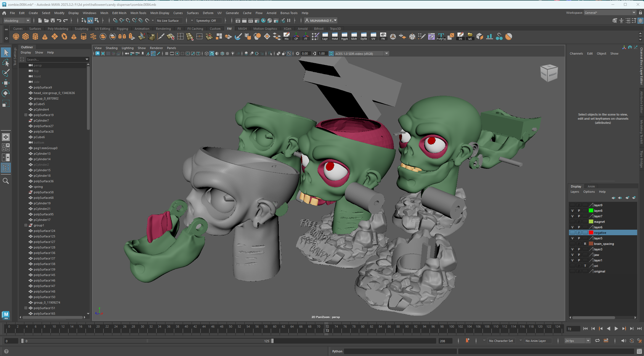Screen dimensions: 644x356
Task: Open scene file icon in status line
Action: pyautogui.click(x=46, y=20)
